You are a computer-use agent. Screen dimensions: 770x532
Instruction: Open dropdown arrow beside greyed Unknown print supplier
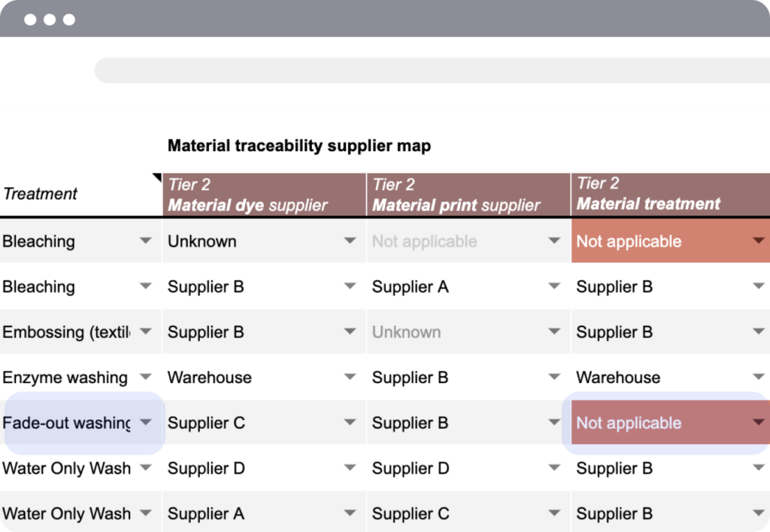[x=554, y=332]
